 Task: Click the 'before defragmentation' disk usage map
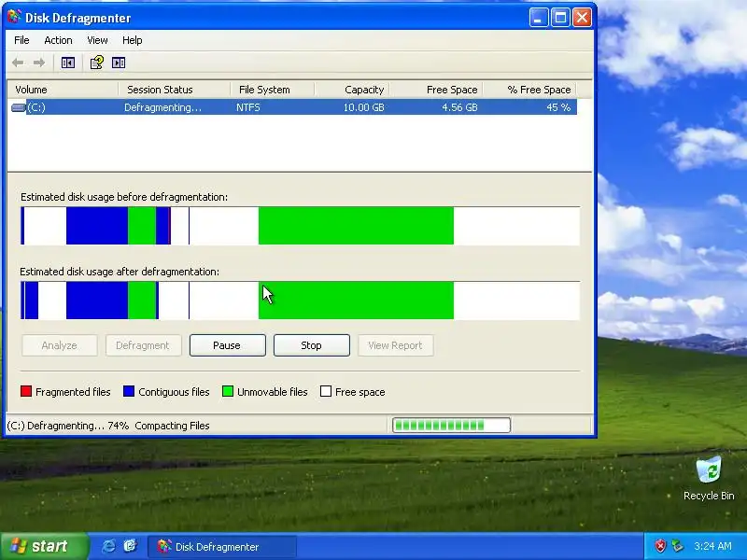[x=300, y=226]
